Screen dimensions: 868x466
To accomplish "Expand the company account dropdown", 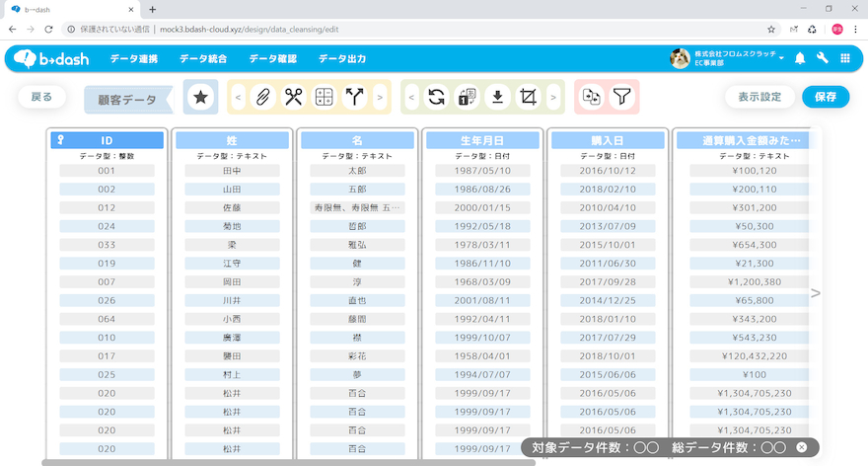I will 781,59.
